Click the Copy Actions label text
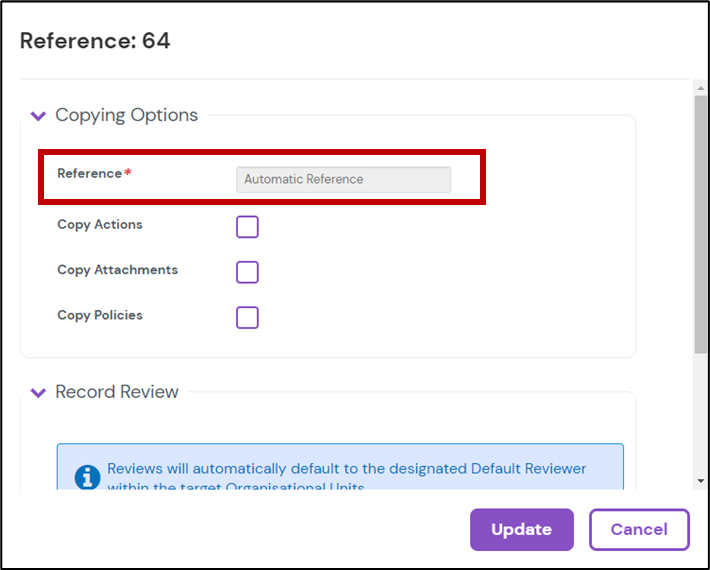 [x=100, y=225]
